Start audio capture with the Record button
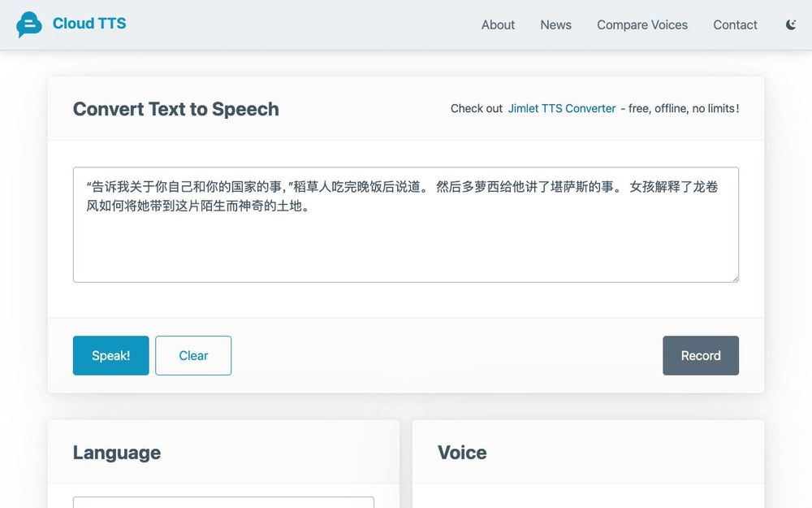 click(x=700, y=355)
